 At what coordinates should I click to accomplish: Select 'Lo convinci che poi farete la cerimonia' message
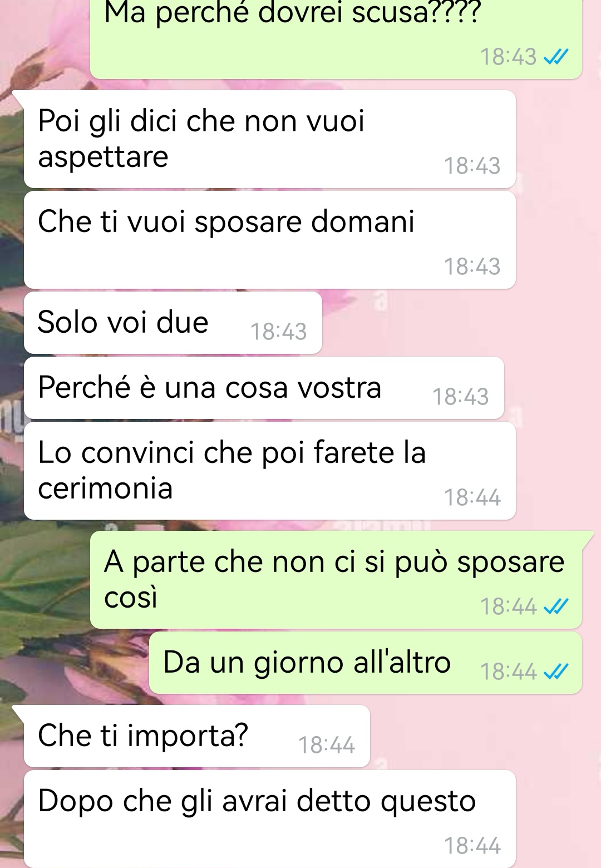click(x=270, y=471)
